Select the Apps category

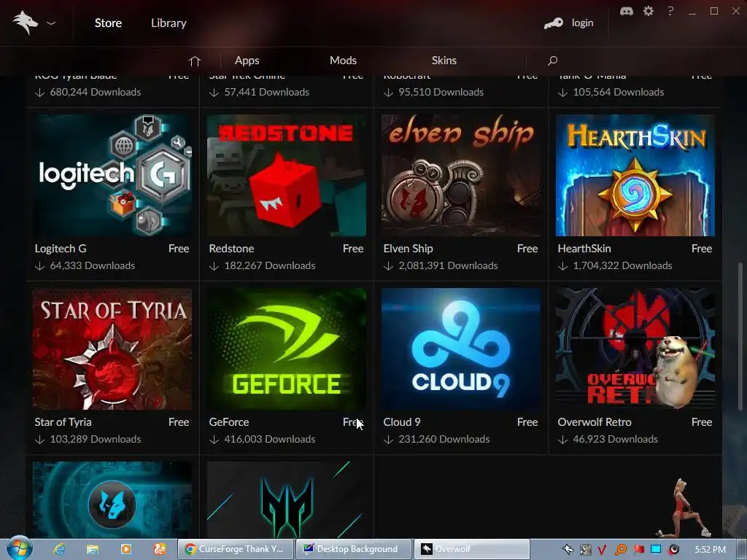click(247, 61)
